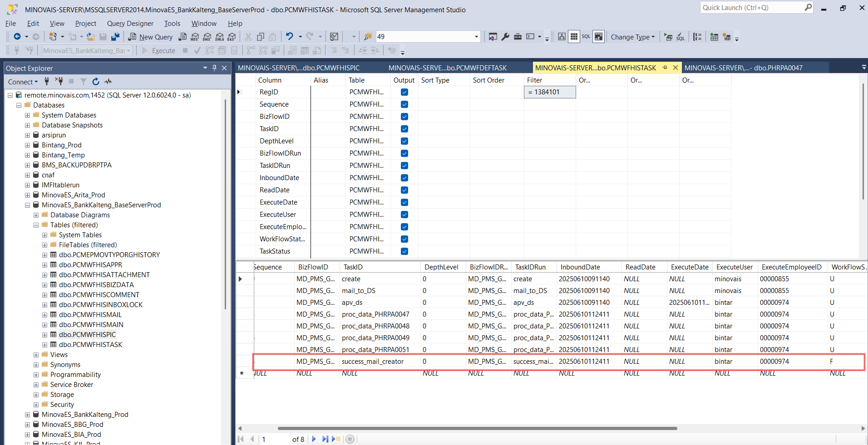Toggle the Criteria pane grid icon
Image resolution: width=868 pixels, height=445 pixels.
point(574,37)
